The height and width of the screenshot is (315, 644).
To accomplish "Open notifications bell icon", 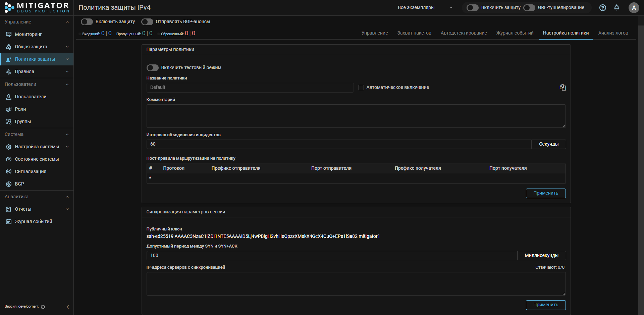I will pos(616,8).
